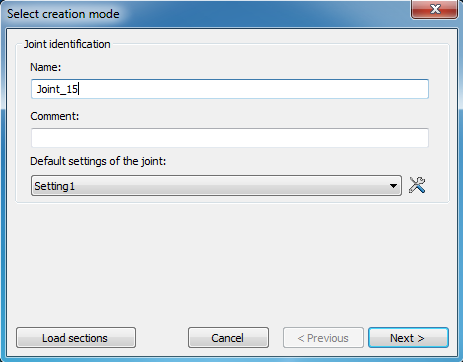Click the "Name:" label
The image size is (463, 362).
click(x=46, y=67)
